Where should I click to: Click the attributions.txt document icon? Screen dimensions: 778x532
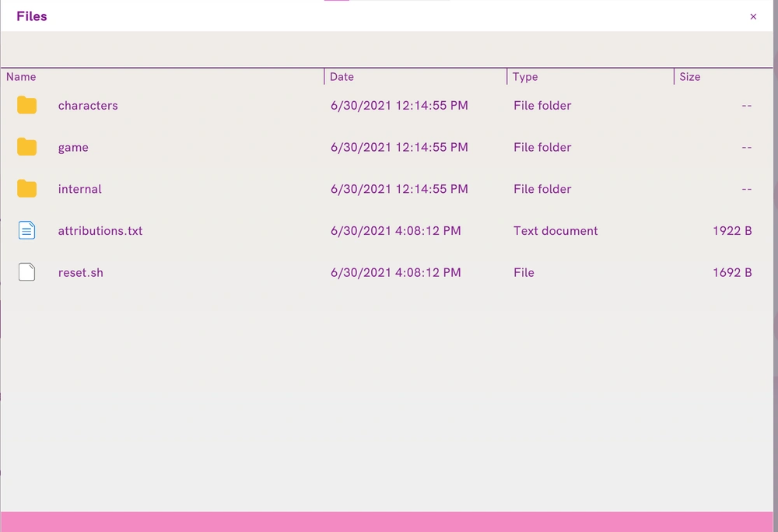click(x=26, y=230)
